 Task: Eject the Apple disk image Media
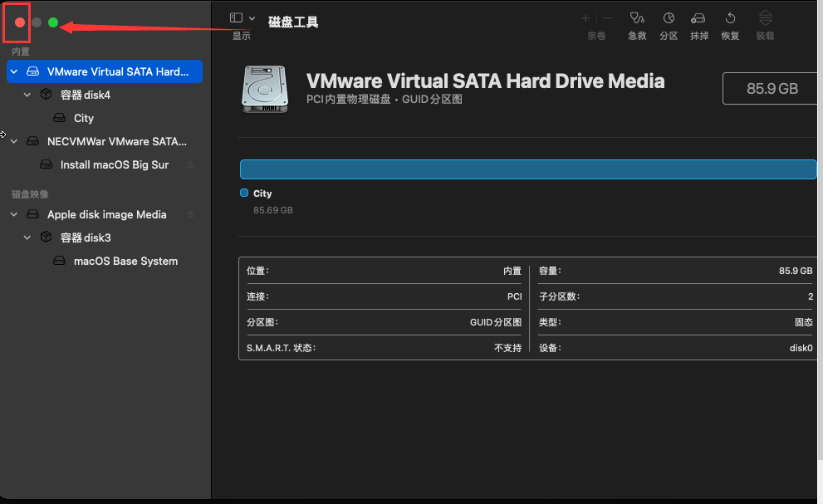190,213
